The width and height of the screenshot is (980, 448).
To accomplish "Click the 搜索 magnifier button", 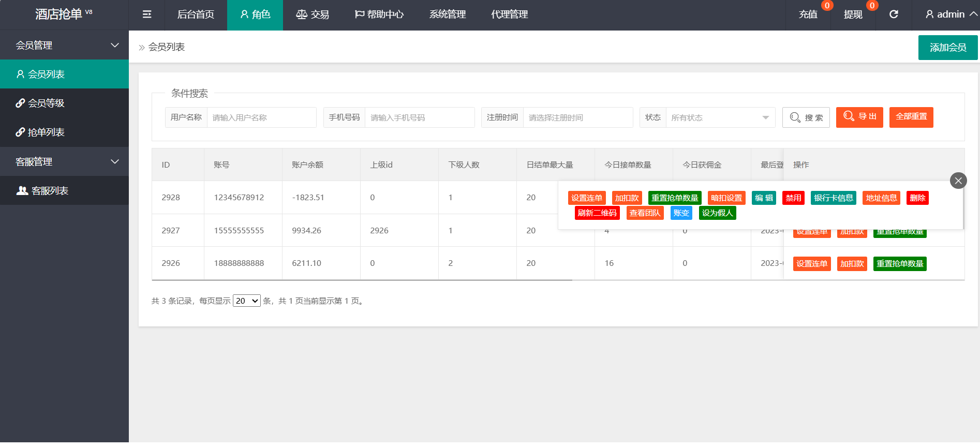I will click(x=806, y=117).
